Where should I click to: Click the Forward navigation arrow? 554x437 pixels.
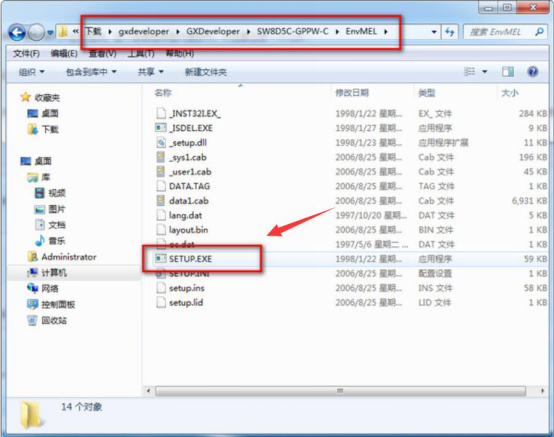[36, 33]
